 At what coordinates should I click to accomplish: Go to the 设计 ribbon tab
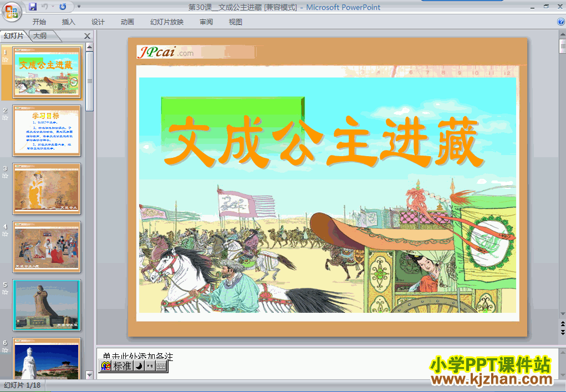coord(98,22)
